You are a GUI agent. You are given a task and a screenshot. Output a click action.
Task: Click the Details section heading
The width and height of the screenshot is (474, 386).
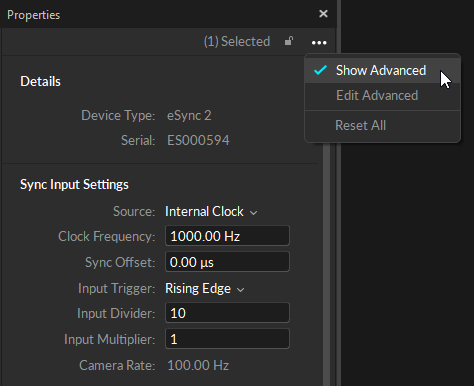(40, 81)
